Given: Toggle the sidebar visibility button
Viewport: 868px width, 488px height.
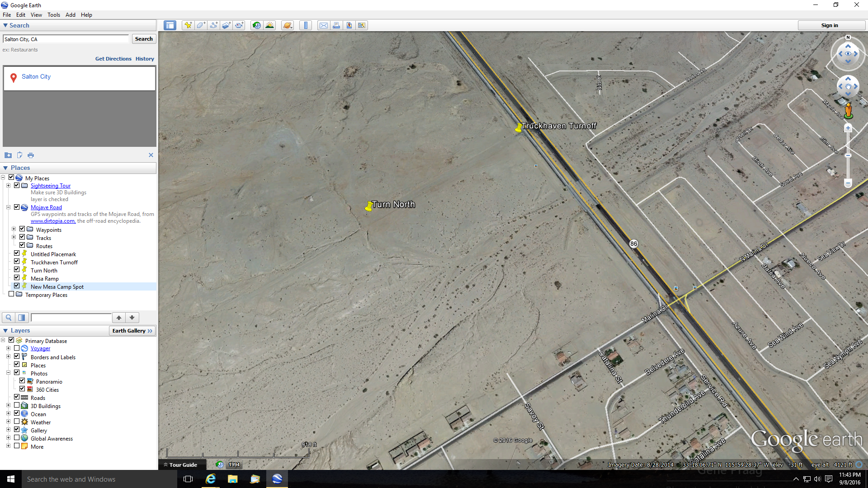Looking at the screenshot, I should [x=170, y=25].
